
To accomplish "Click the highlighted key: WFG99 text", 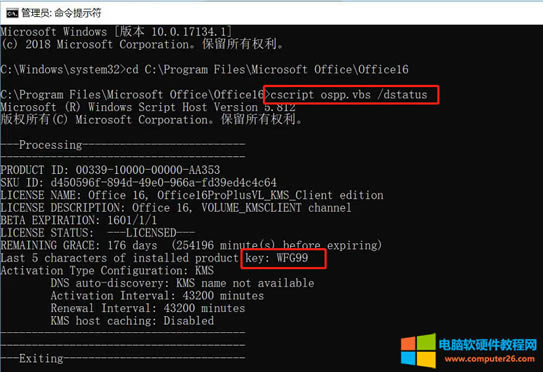I will tap(277, 258).
